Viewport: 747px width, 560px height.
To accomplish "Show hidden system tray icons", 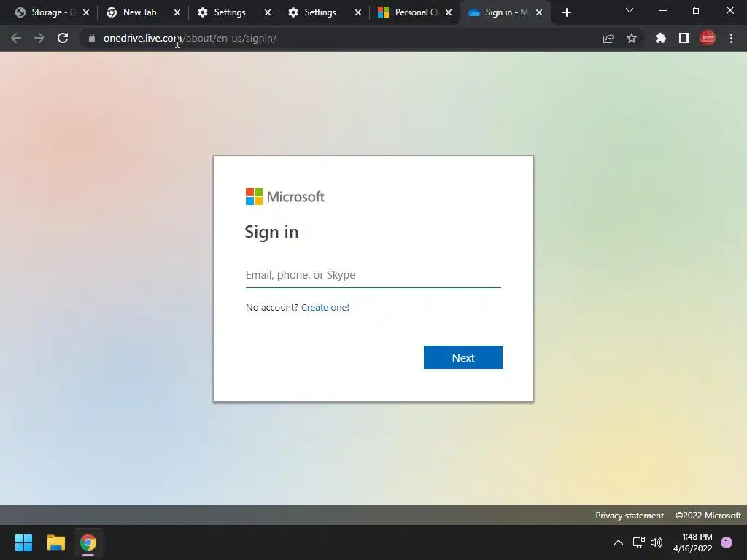I will point(619,542).
